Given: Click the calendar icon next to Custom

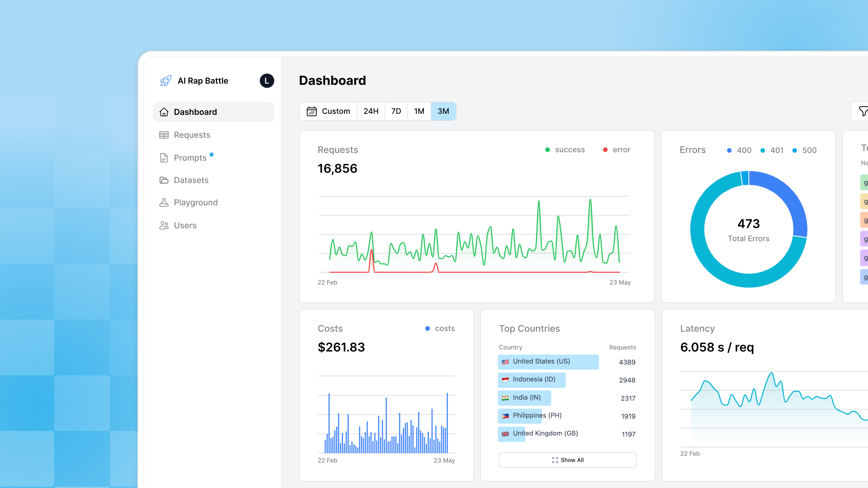Looking at the screenshot, I should (312, 111).
